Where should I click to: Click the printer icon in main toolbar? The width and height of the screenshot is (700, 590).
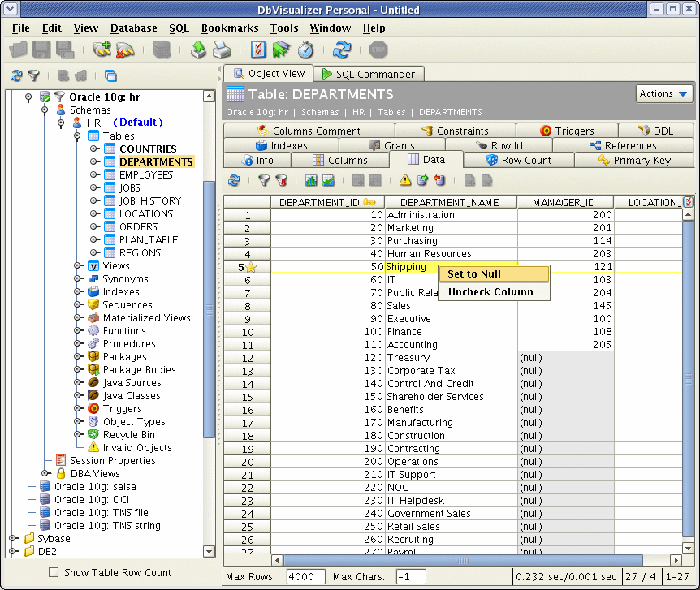(222, 50)
